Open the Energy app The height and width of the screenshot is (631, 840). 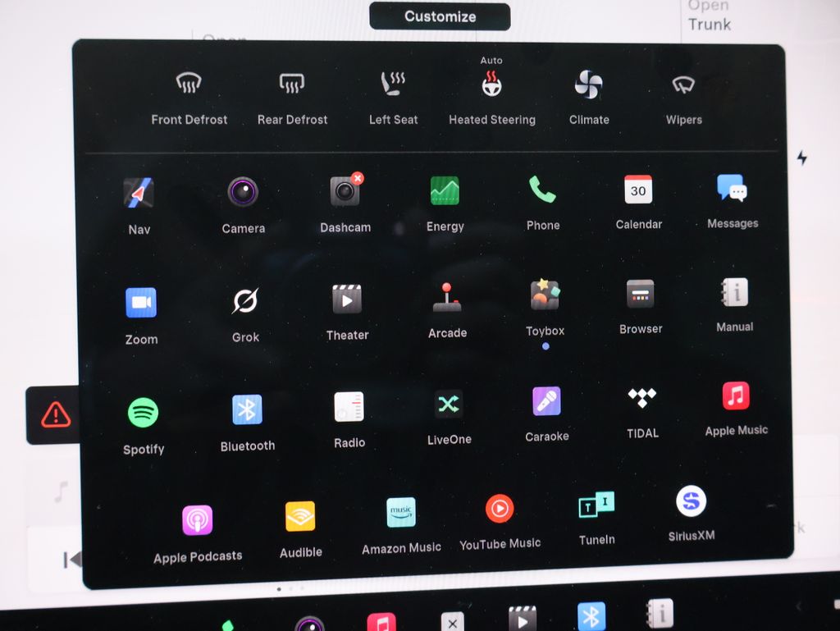(445, 190)
